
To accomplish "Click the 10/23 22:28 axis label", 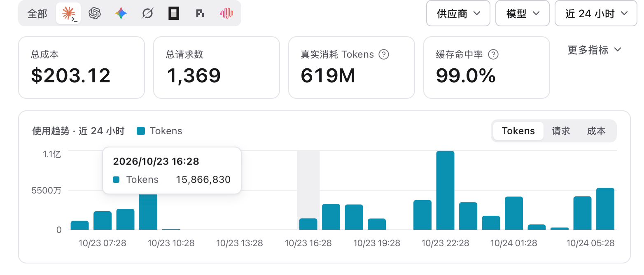I will click(445, 243).
